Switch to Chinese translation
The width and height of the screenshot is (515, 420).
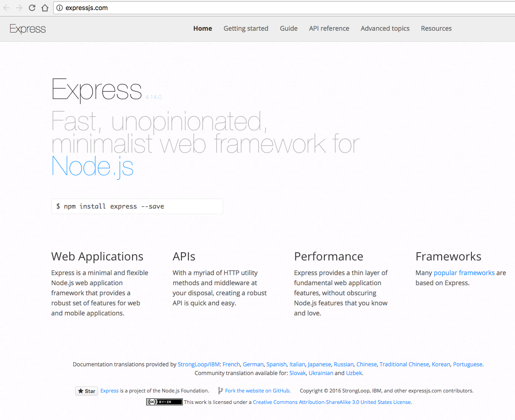point(367,364)
